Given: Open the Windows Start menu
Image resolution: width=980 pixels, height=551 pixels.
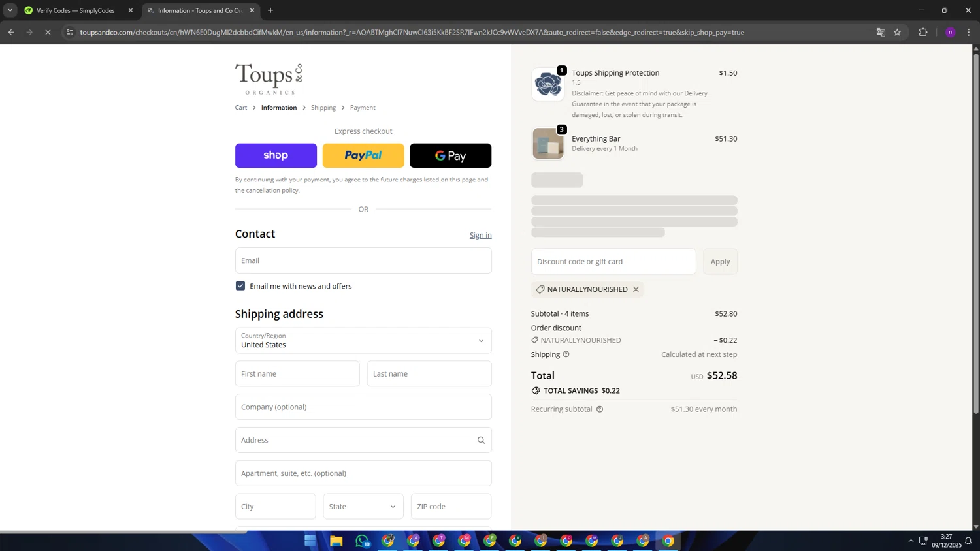Looking at the screenshot, I should tap(310, 541).
